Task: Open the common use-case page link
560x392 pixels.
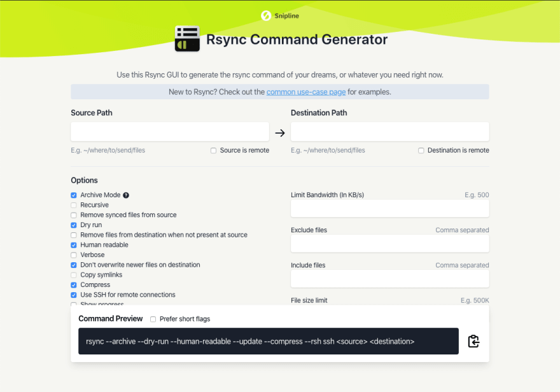Action: (306, 92)
